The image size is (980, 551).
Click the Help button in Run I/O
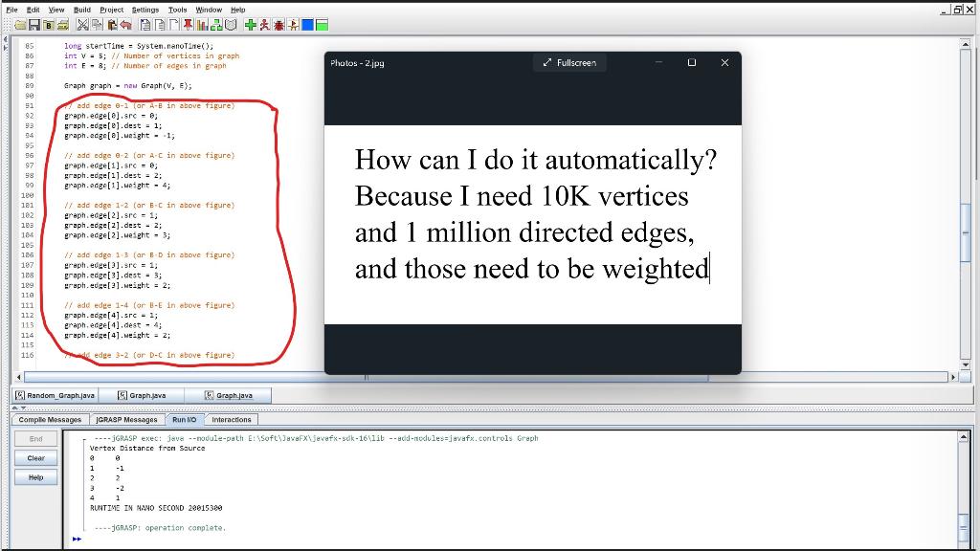(x=35, y=477)
